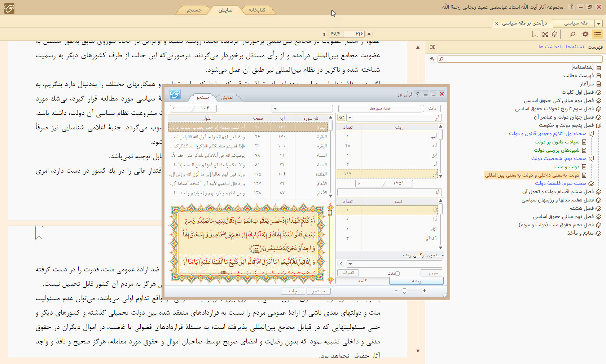Select the کلمه tab in the search panel
The image size is (606, 364).
363,281
